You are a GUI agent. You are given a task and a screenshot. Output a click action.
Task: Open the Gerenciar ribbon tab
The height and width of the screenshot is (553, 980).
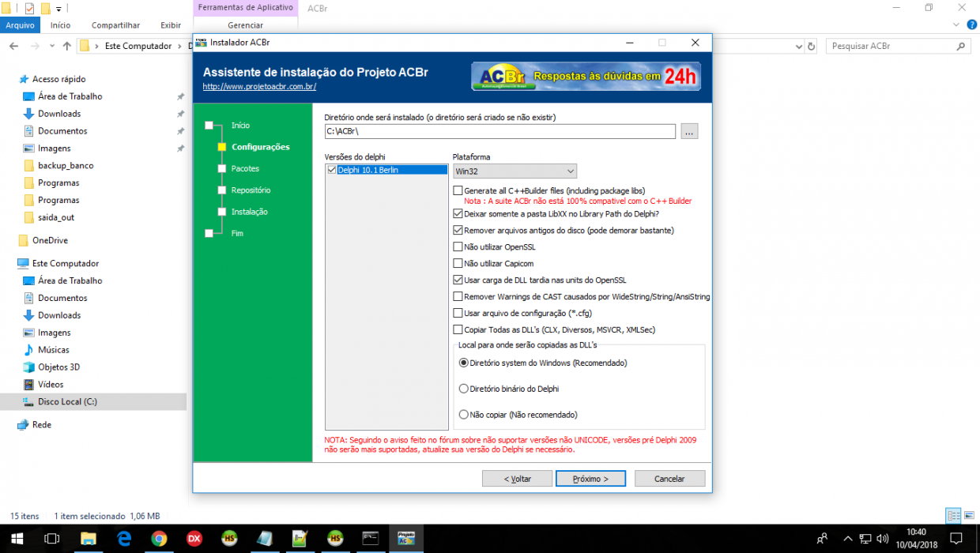tap(246, 25)
